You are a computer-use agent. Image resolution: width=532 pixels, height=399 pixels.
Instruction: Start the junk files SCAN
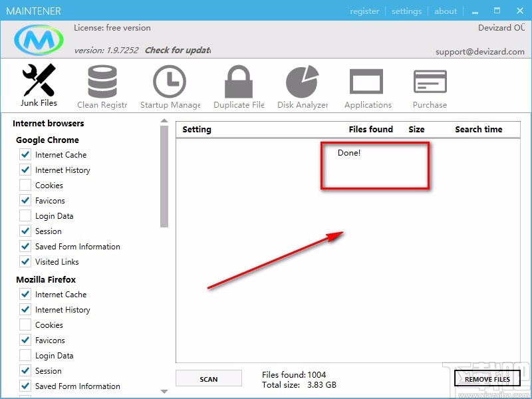tap(209, 379)
